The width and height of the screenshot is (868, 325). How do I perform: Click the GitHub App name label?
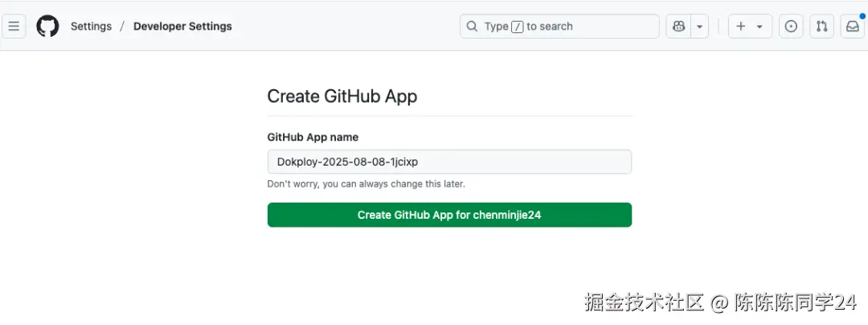313,138
